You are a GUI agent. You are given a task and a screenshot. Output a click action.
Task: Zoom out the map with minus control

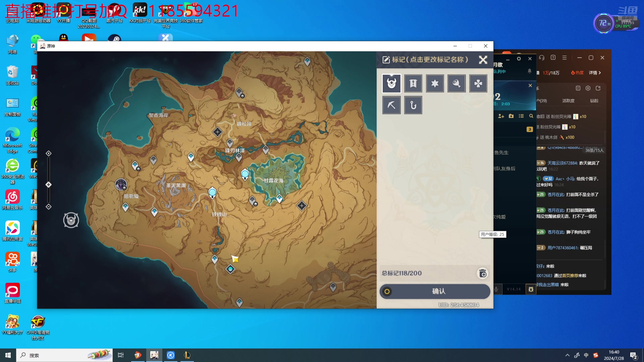49,207
